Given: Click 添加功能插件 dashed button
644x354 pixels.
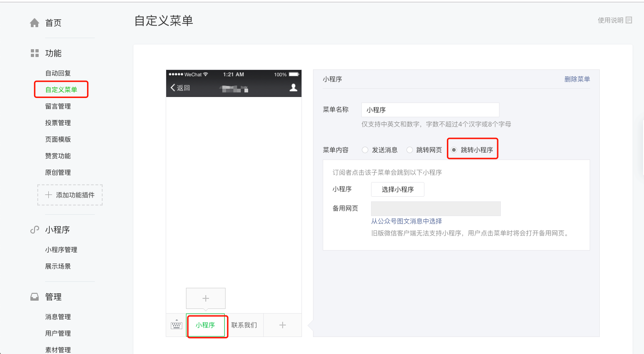Looking at the screenshot, I should point(70,195).
